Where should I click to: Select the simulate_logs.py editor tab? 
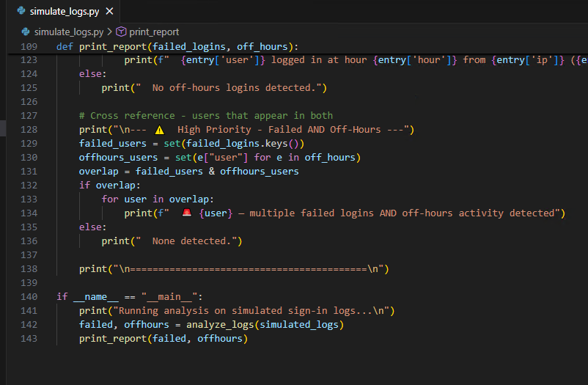[64, 11]
